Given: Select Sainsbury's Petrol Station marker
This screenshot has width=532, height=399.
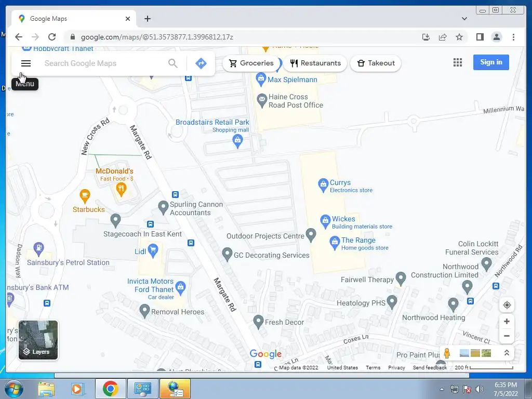Looking at the screenshot, I should 38,249.
